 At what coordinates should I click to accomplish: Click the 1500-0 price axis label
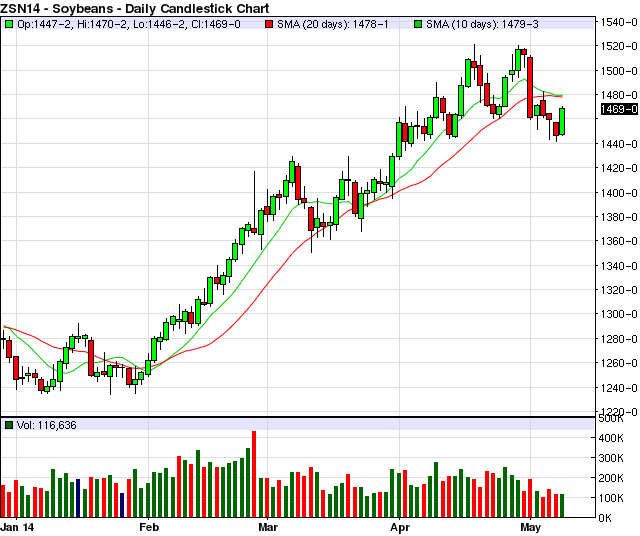pos(619,71)
